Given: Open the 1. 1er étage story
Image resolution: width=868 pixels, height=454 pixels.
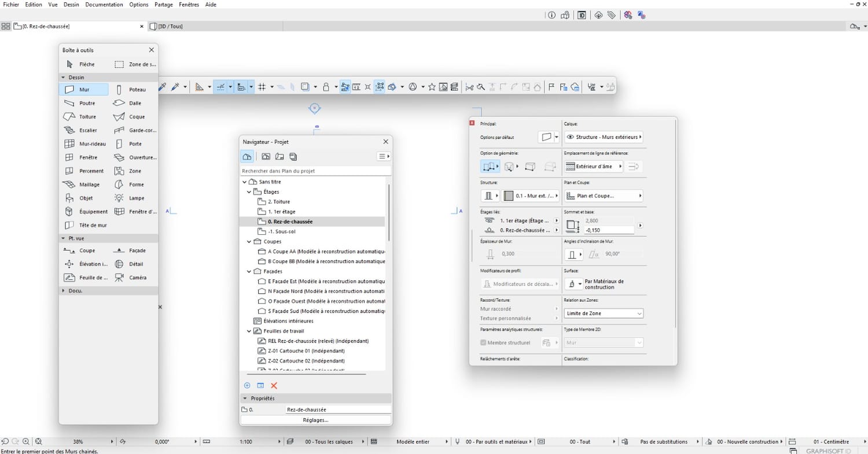Looking at the screenshot, I should click(281, 212).
